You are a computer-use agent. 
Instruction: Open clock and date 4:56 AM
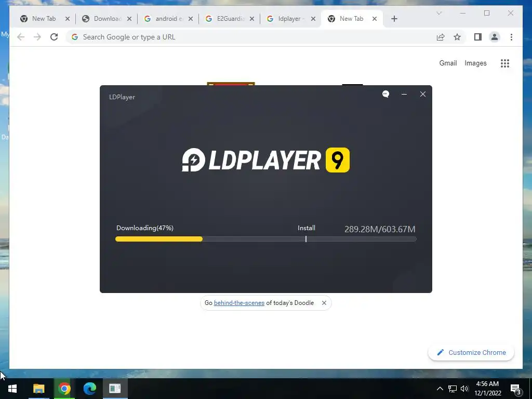coord(487,389)
